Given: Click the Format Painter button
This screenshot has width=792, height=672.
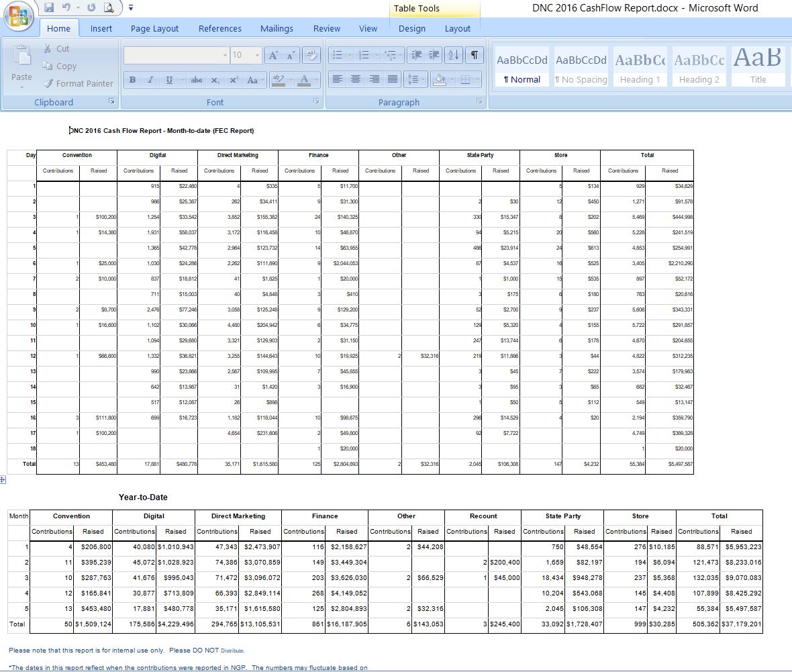Looking at the screenshot, I should pos(78,83).
